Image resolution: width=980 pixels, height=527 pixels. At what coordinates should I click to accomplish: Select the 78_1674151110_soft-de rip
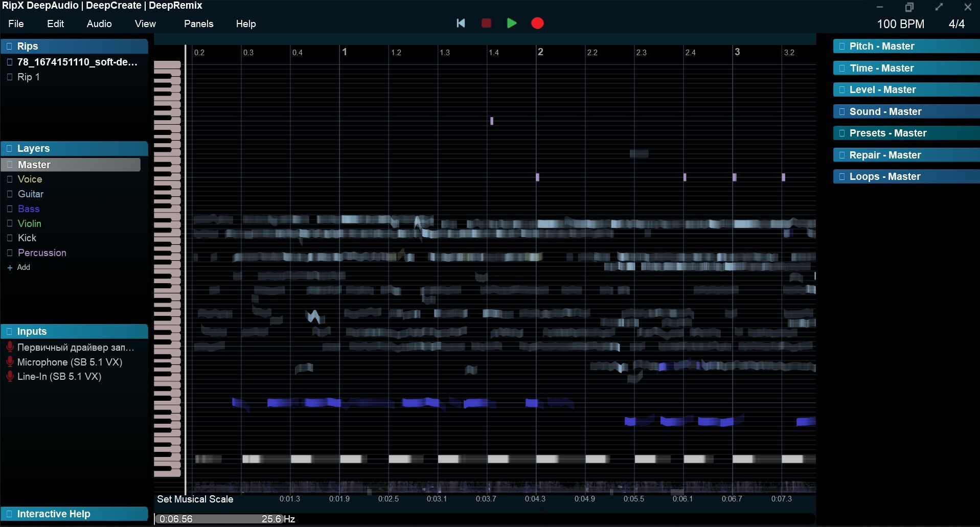click(77, 62)
